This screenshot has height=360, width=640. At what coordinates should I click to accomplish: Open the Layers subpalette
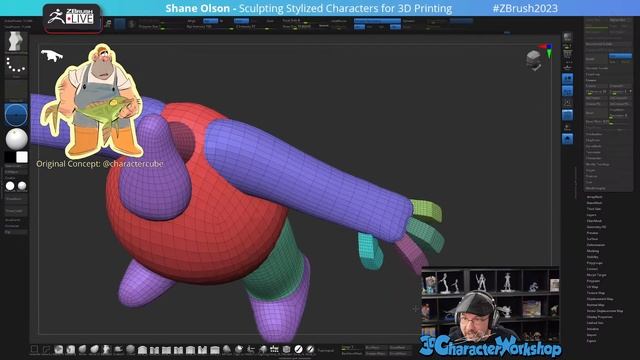tap(591, 215)
